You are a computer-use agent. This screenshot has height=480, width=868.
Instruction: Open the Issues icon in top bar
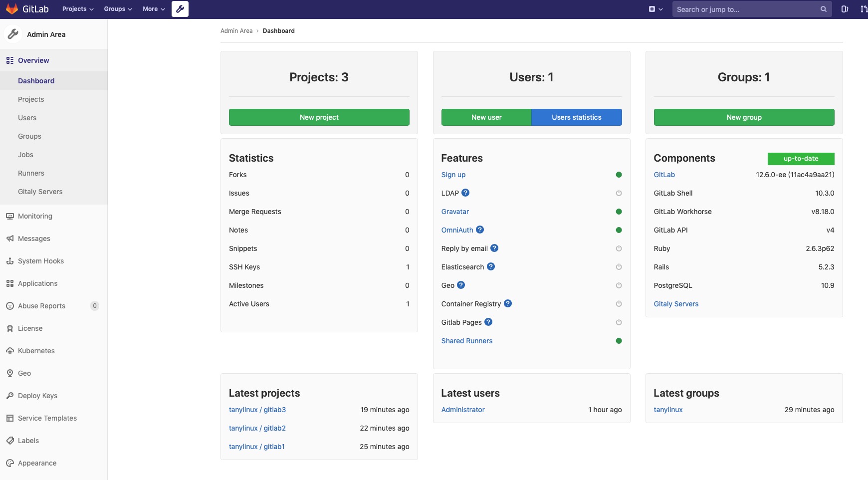(x=845, y=9)
